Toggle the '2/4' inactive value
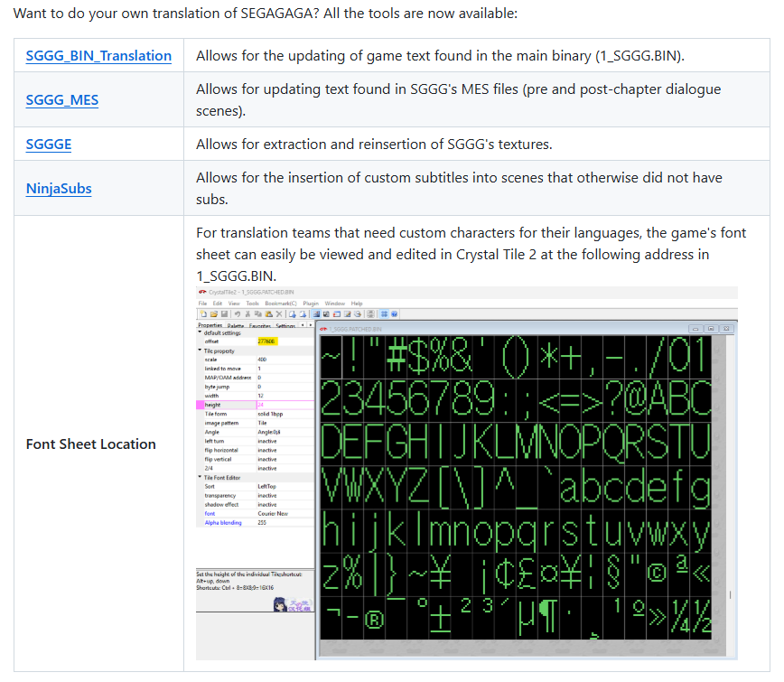 (x=267, y=468)
